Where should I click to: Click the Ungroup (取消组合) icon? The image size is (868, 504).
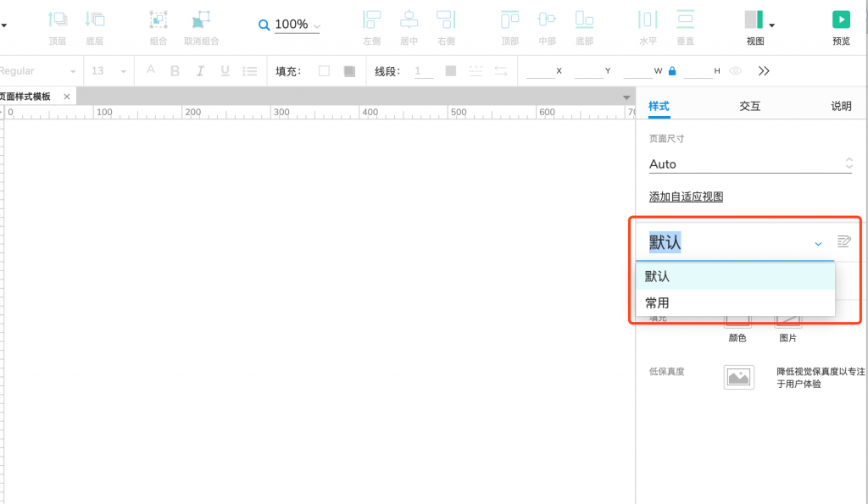coord(201,19)
